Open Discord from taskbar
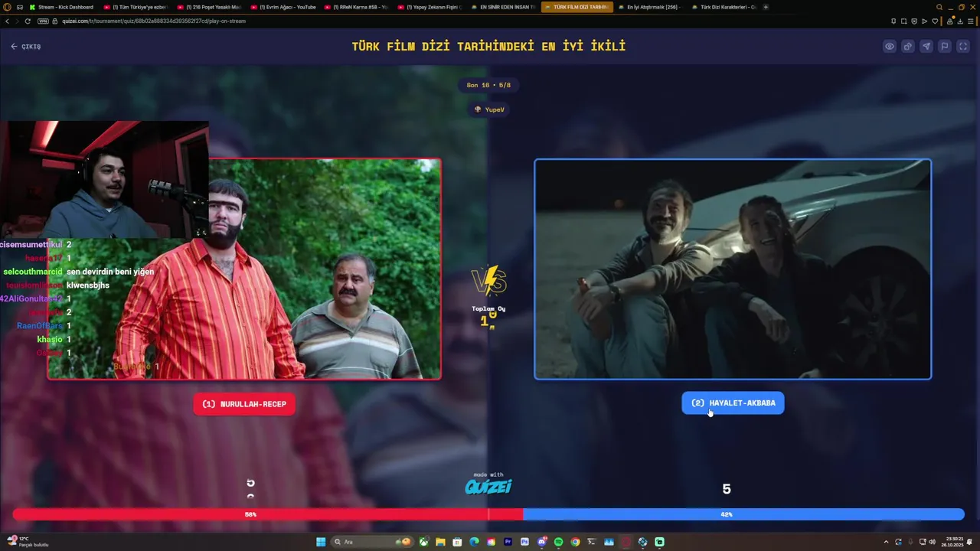 coord(542,542)
